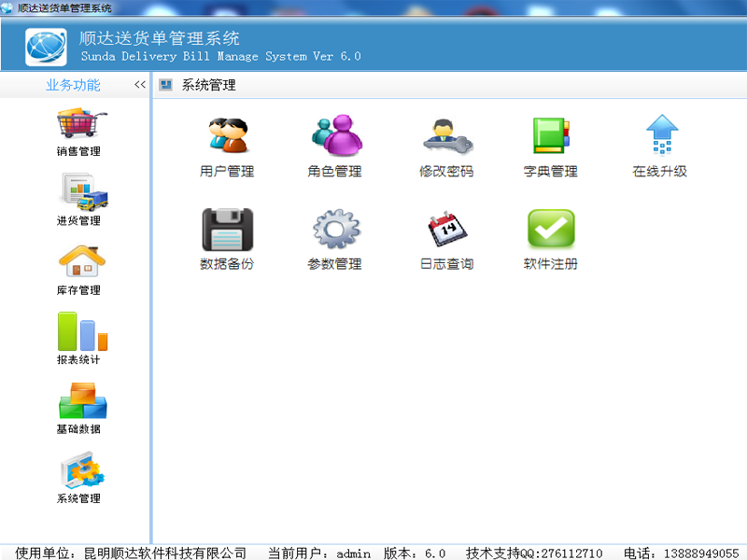Click the globe logo in header banner
Viewport: 747px width, 560px height.
tap(47, 47)
